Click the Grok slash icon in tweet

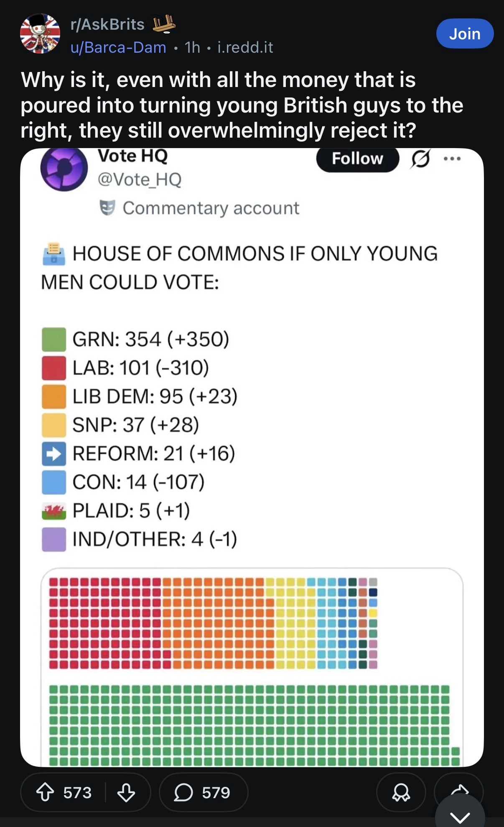tap(420, 159)
